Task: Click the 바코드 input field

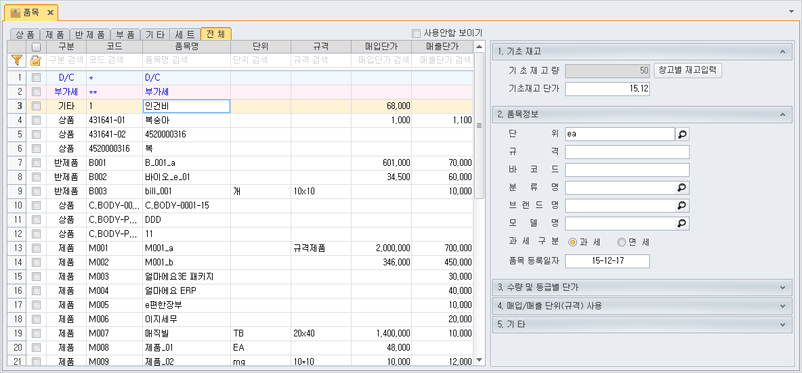Action: click(627, 170)
